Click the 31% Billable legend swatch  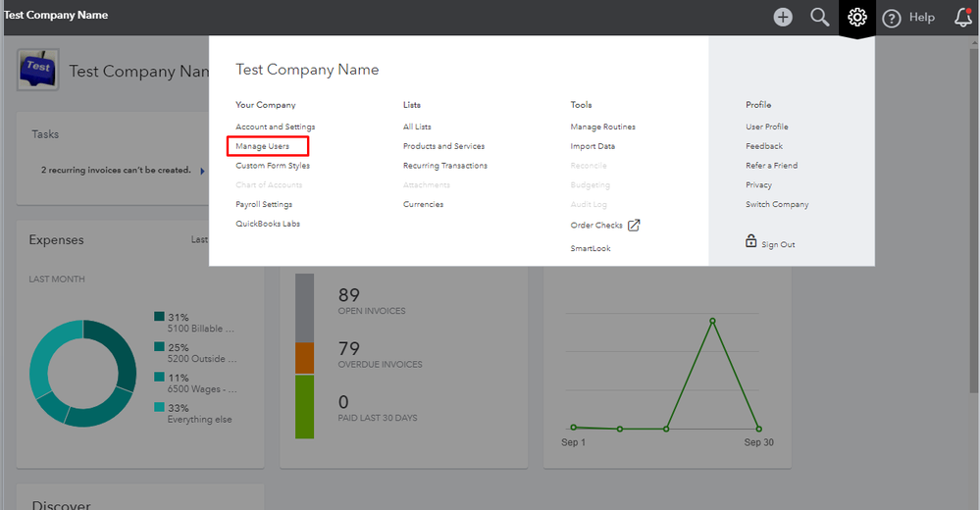pos(160,316)
